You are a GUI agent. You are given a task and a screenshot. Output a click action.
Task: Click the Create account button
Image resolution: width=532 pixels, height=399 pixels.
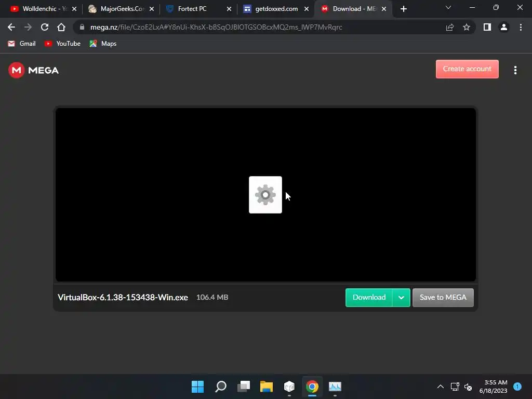pyautogui.click(x=467, y=69)
